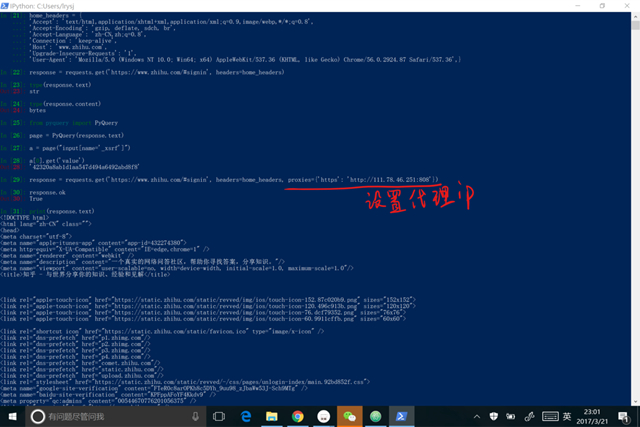Click the 'True' output text

[36, 199]
